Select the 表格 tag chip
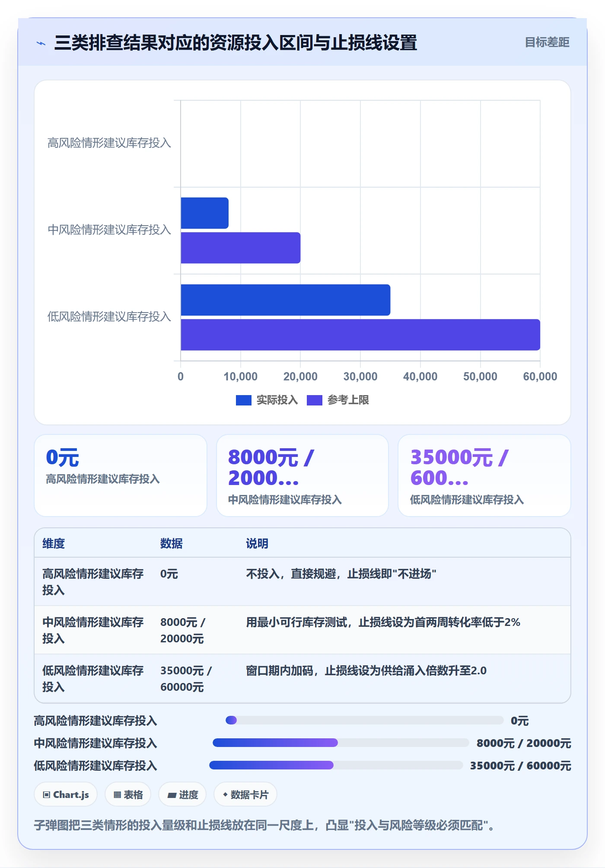Viewport: 605px width, 868px height. pyautogui.click(x=128, y=795)
